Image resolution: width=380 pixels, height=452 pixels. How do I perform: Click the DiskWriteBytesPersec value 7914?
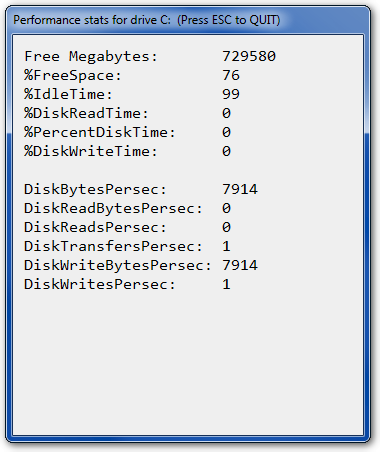(x=240, y=265)
